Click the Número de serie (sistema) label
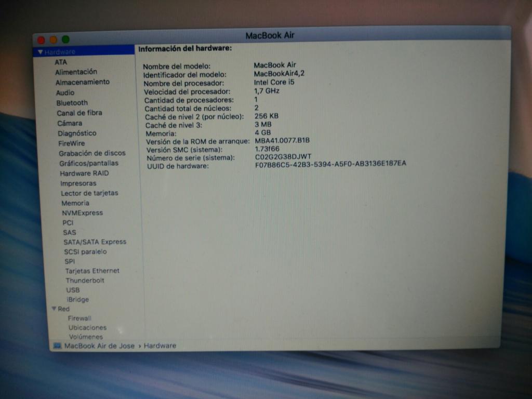The image size is (532, 399). click(x=191, y=158)
